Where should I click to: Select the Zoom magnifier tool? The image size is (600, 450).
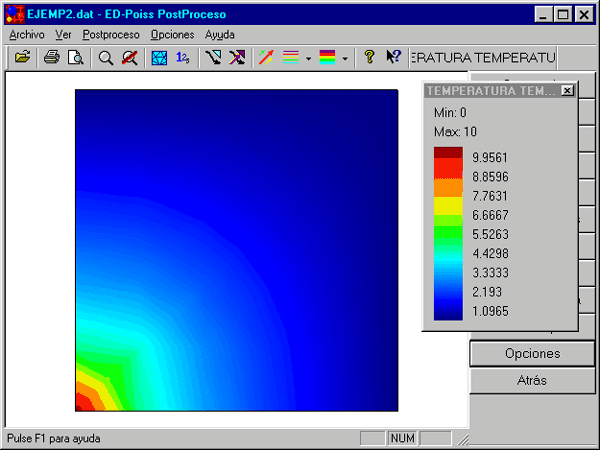(x=106, y=57)
